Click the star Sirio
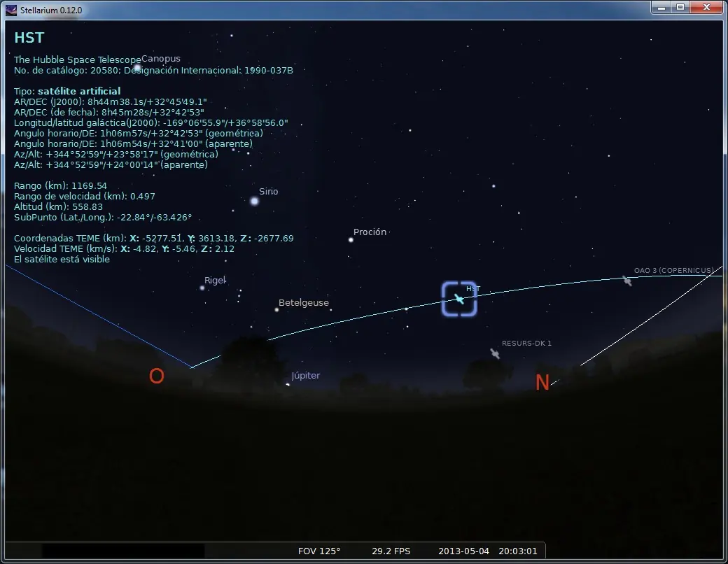Screen dimensions: 728x564 pyautogui.click(x=254, y=201)
